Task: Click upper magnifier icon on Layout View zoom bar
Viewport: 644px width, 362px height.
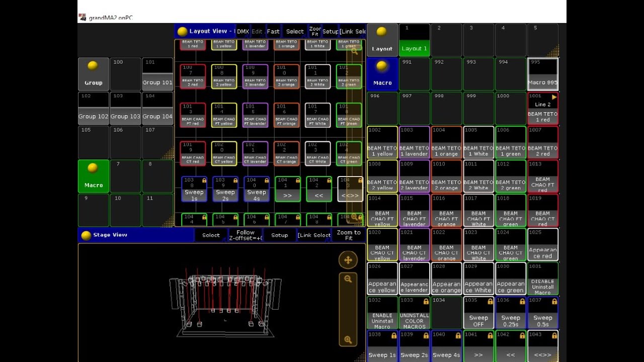Action: 354,51
